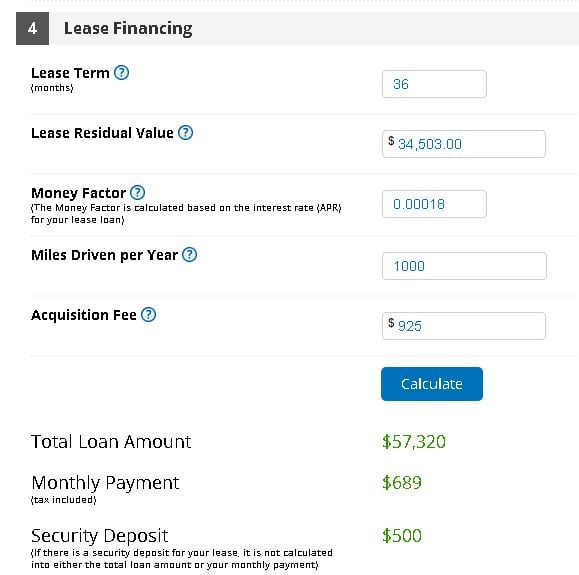This screenshot has height=575, width=579.
Task: Select the Money Factor input box
Action: [x=434, y=204]
